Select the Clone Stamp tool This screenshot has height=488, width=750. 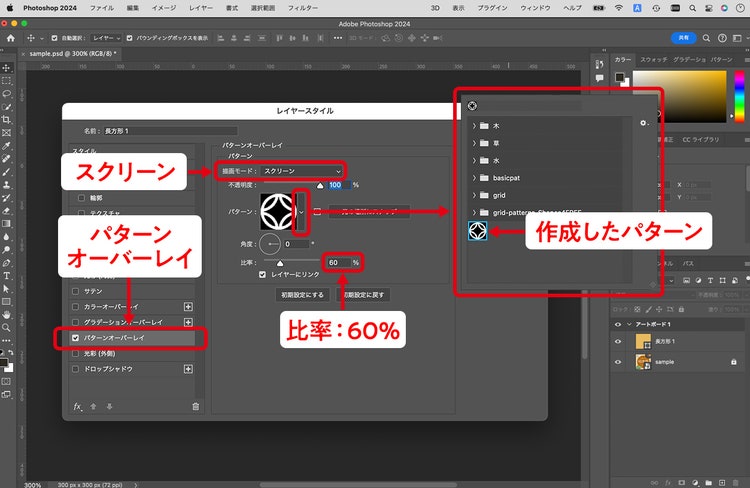[x=6, y=185]
